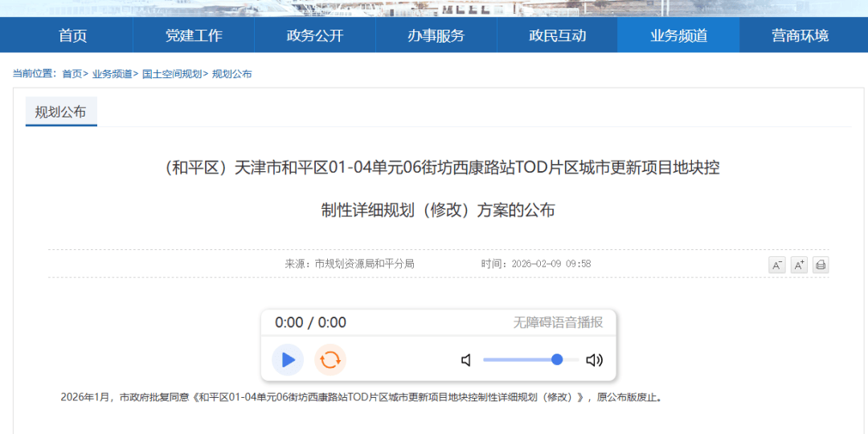Click the orange replay audio icon
The image size is (868, 434).
click(x=330, y=359)
